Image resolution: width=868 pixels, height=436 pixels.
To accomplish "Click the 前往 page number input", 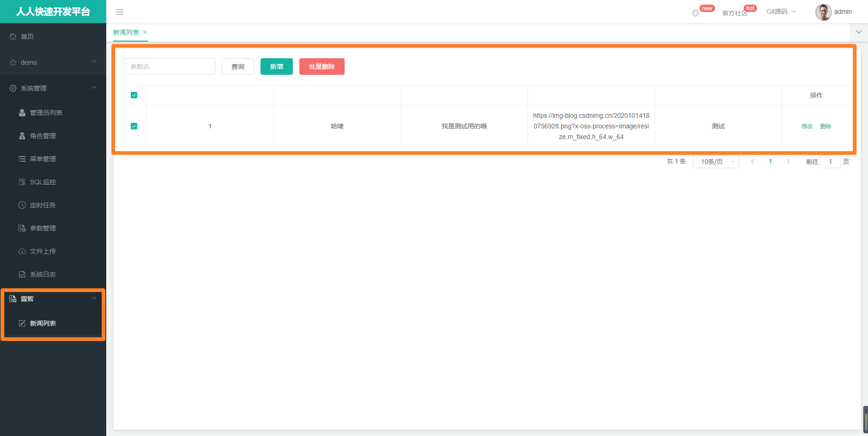I will coord(831,162).
